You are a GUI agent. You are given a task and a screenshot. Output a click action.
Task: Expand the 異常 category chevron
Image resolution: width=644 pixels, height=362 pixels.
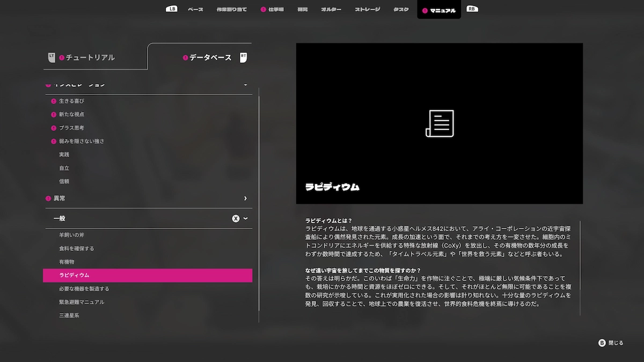pos(245,198)
